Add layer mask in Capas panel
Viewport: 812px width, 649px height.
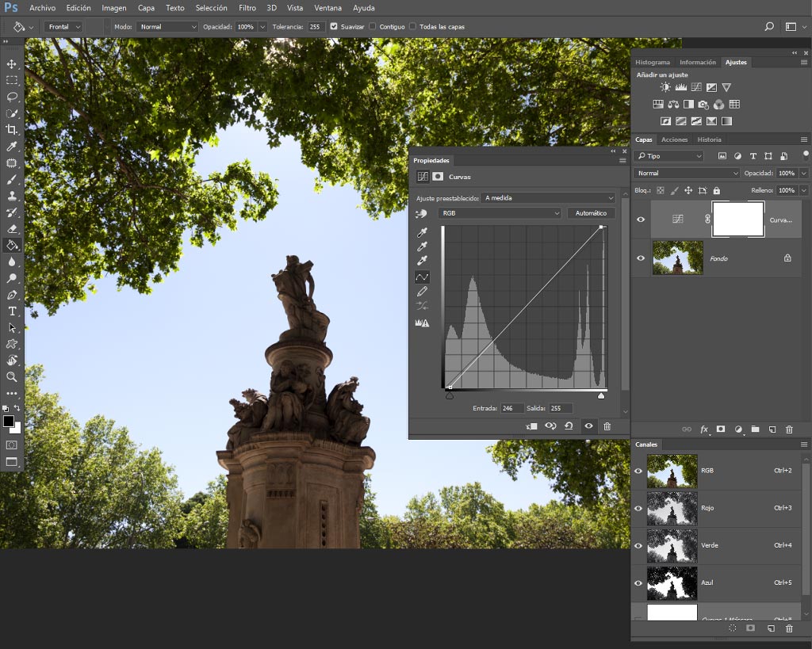click(720, 429)
